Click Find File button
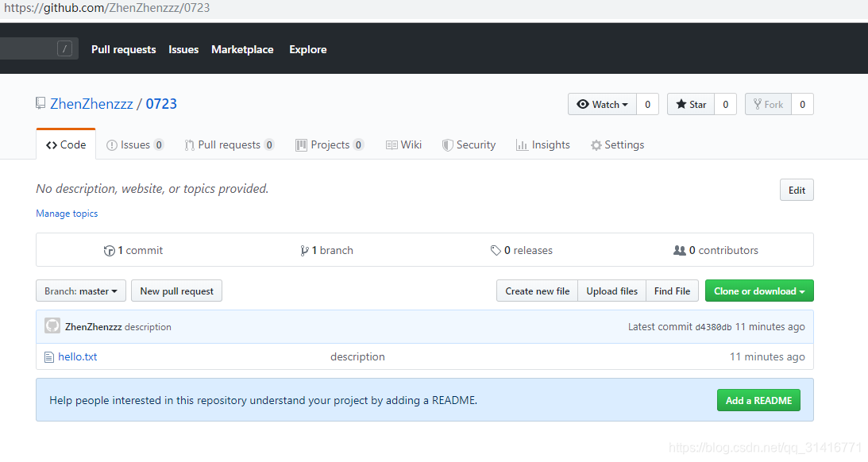The image size is (868, 462). 672,291
